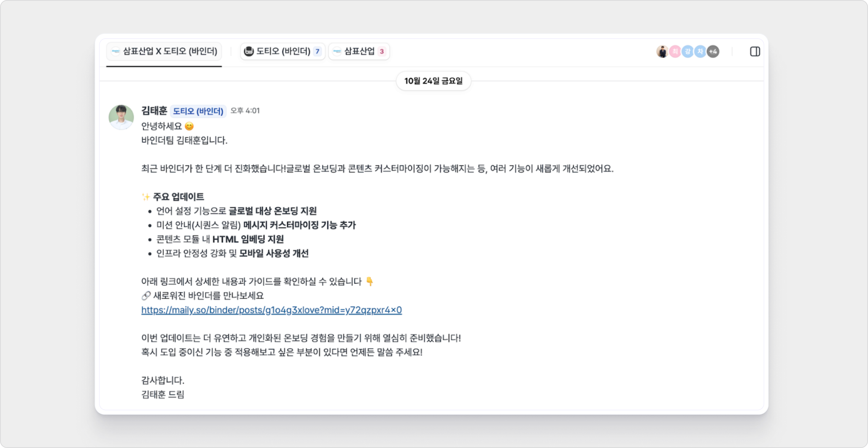Click the blue 차 participant avatar
The image size is (868, 448).
700,51
